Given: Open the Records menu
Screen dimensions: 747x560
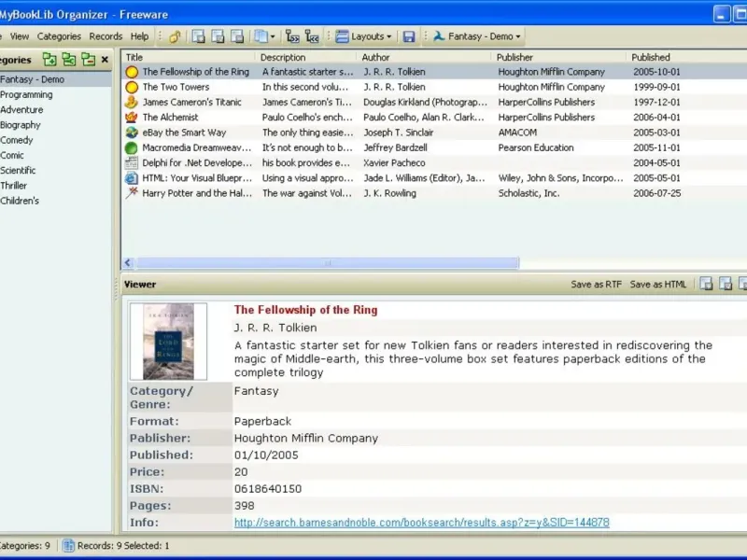Looking at the screenshot, I should (x=106, y=36).
